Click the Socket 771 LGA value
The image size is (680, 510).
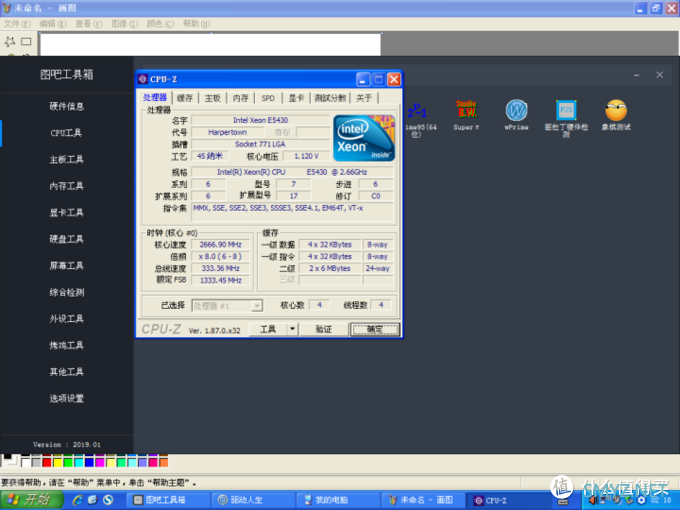tap(260, 144)
